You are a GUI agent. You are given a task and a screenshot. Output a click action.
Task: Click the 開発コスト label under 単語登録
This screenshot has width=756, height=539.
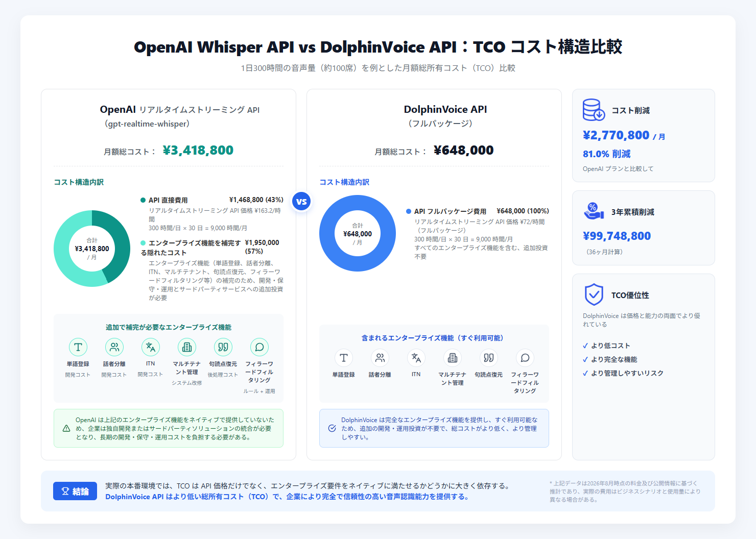tap(78, 375)
